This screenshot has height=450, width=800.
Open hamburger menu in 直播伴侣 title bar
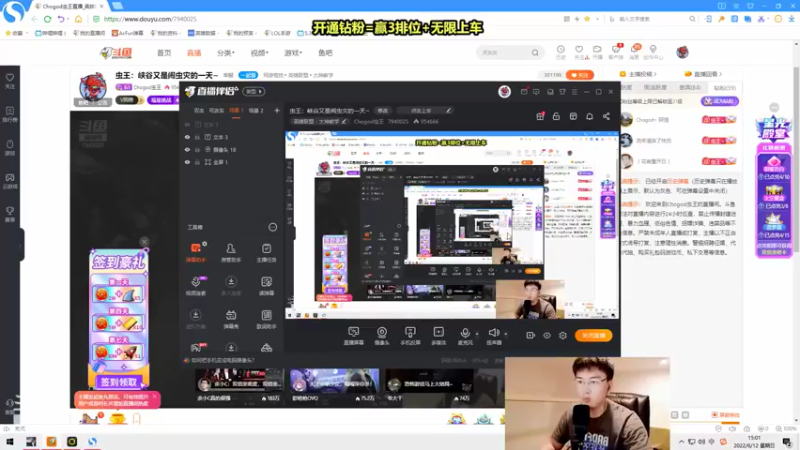point(574,92)
